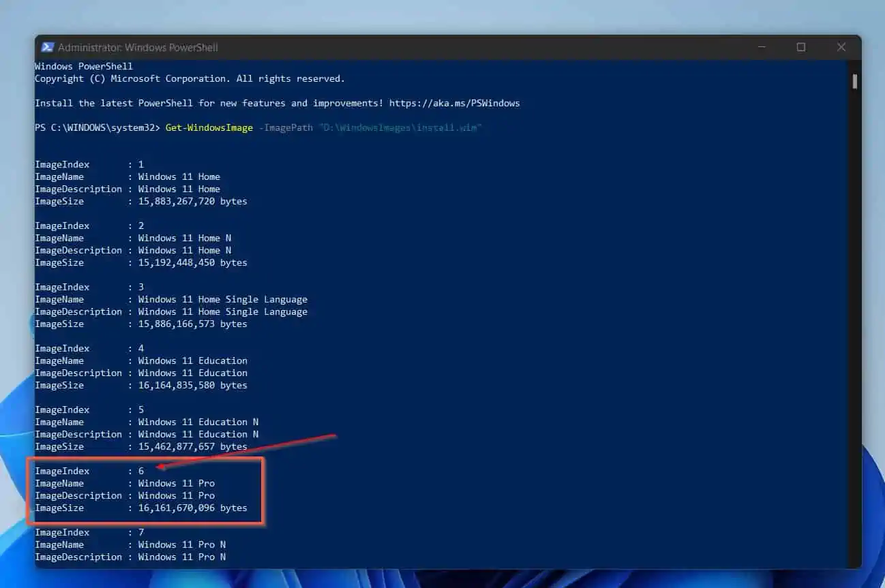
Task: Click ImageIndex value 1
Action: click(x=141, y=165)
